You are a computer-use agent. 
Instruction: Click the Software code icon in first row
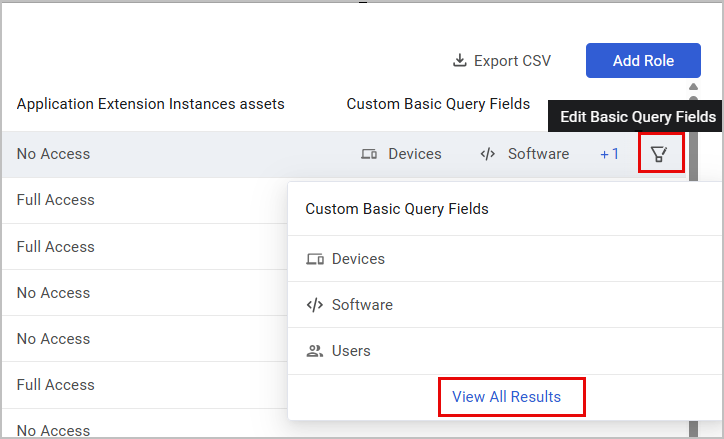tap(488, 154)
